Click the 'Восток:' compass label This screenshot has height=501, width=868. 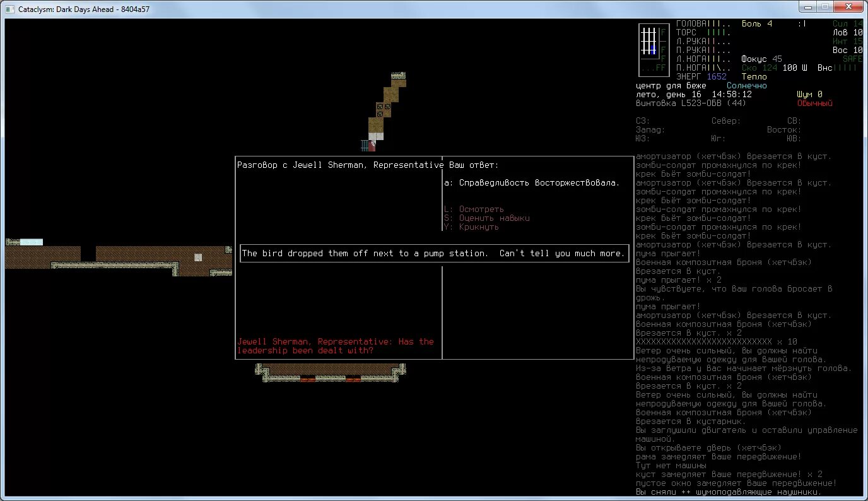[785, 130]
